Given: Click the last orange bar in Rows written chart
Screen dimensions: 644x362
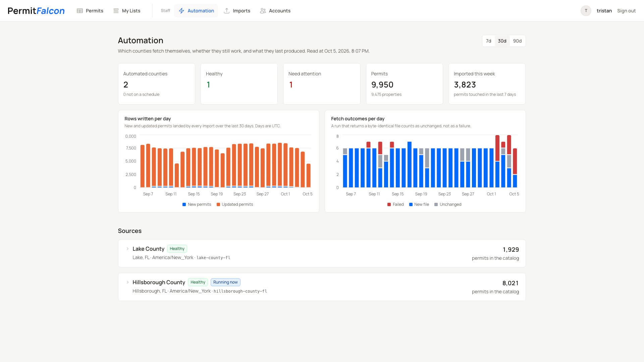Looking at the screenshot, I should click(x=309, y=175).
